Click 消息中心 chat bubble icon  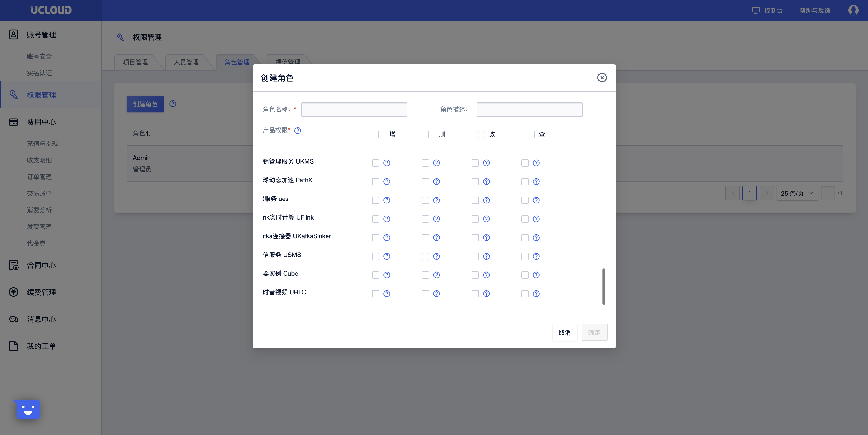click(x=13, y=319)
